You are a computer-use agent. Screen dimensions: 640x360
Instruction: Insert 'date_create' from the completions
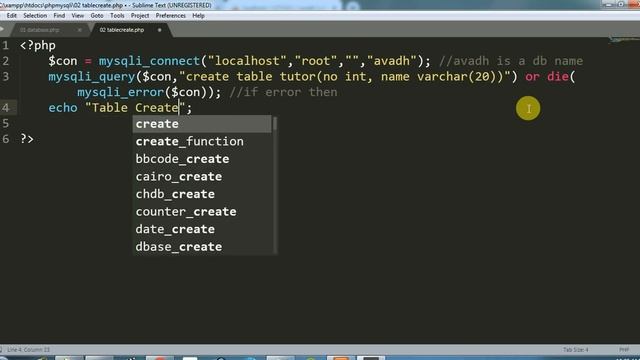tap(202, 229)
